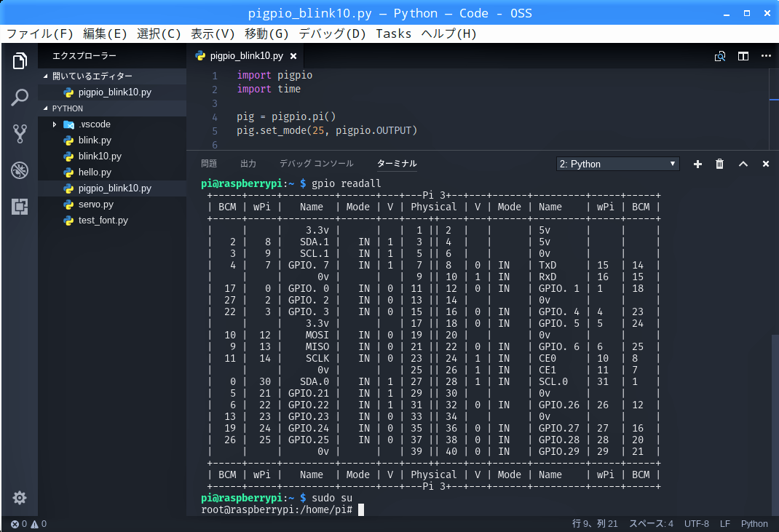Collapse the 開いているエディター section
The width and height of the screenshot is (779, 532).
46,76
